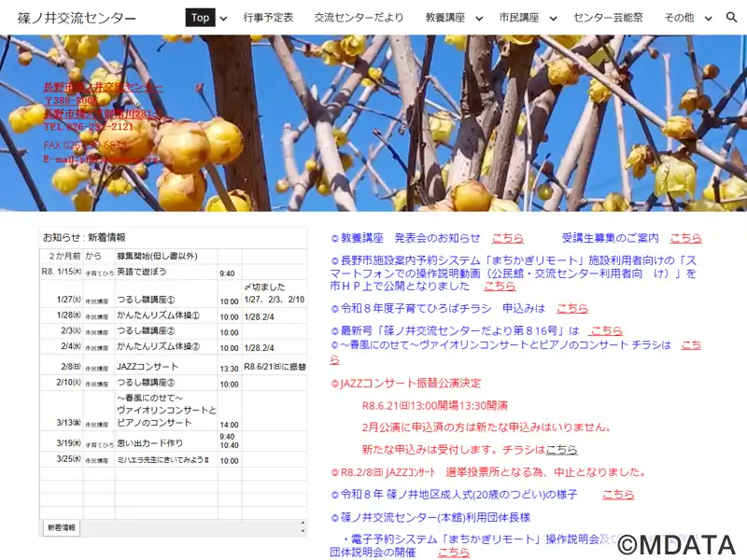Click the sheet scroll arrows beside 新着情報 tab
Image resolution: width=747 pixels, height=560 pixels.
[x=301, y=528]
